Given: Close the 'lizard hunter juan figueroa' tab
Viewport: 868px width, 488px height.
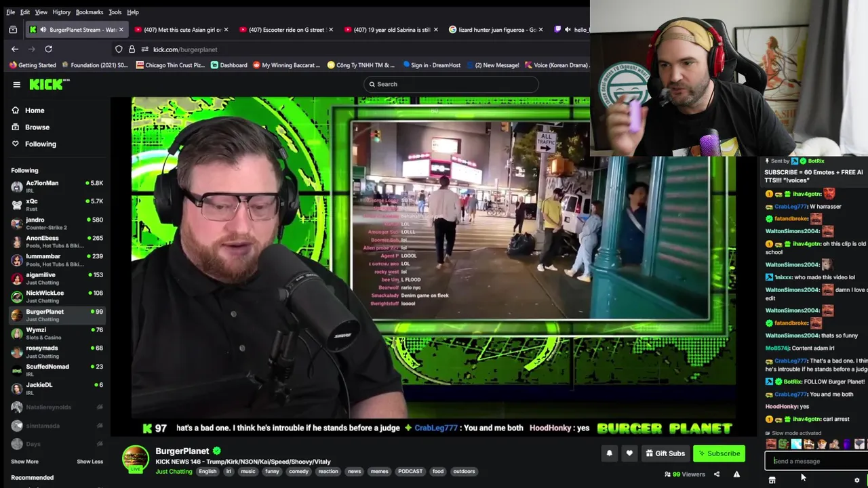Looking at the screenshot, I should click(x=540, y=30).
